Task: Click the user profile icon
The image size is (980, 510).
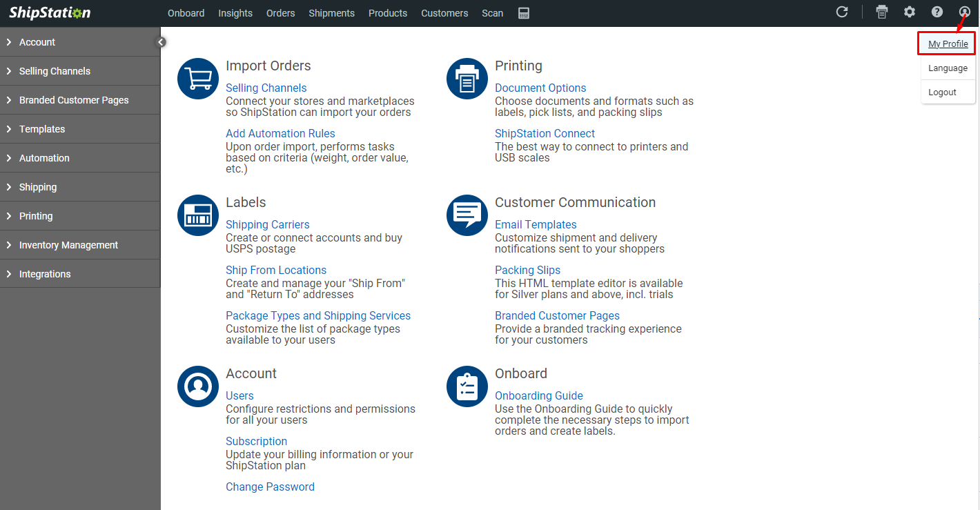Action: [964, 12]
